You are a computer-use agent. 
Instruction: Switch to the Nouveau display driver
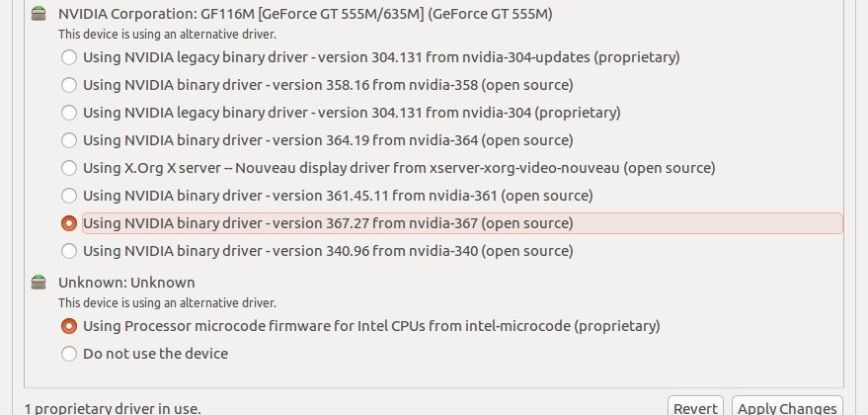point(69,168)
